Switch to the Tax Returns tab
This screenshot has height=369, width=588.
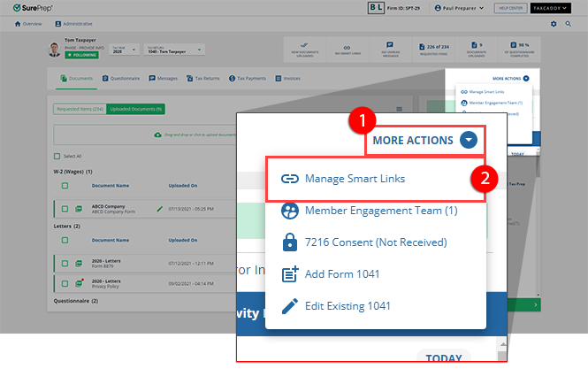click(202, 79)
